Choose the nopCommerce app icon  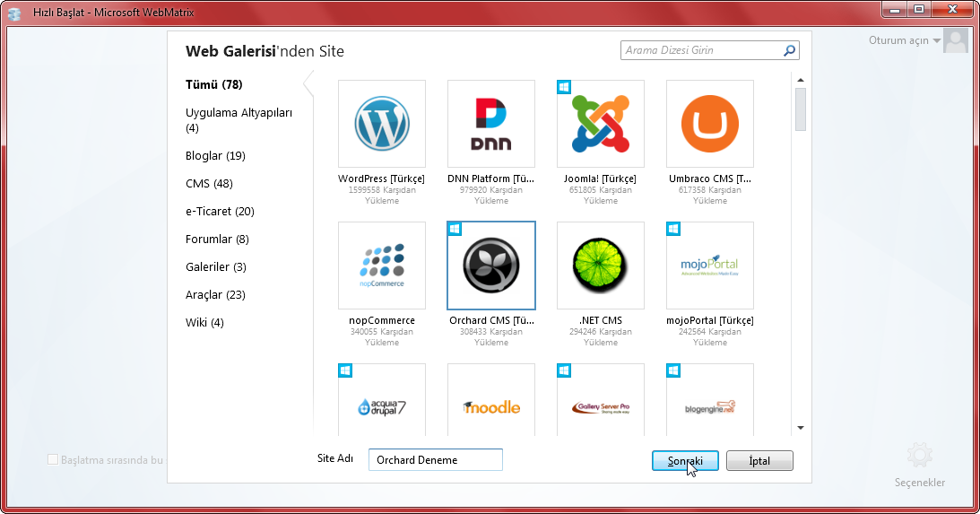coord(382,266)
